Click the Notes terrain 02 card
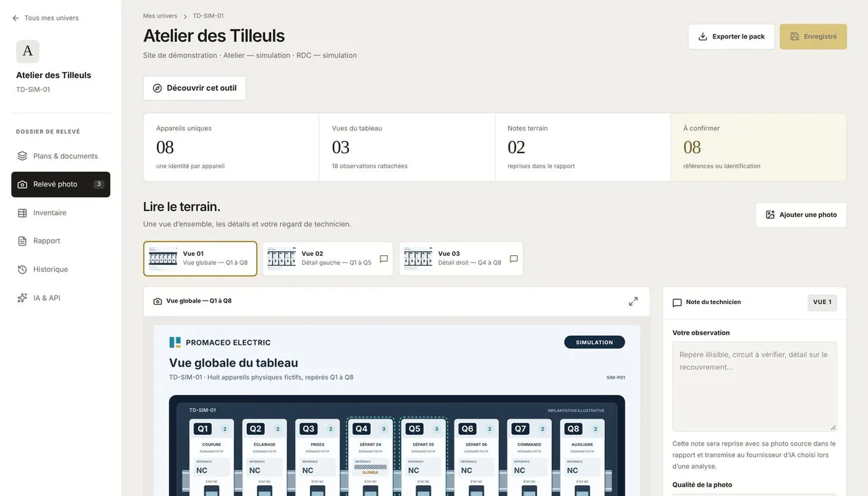The height and width of the screenshot is (496, 868). click(x=583, y=147)
